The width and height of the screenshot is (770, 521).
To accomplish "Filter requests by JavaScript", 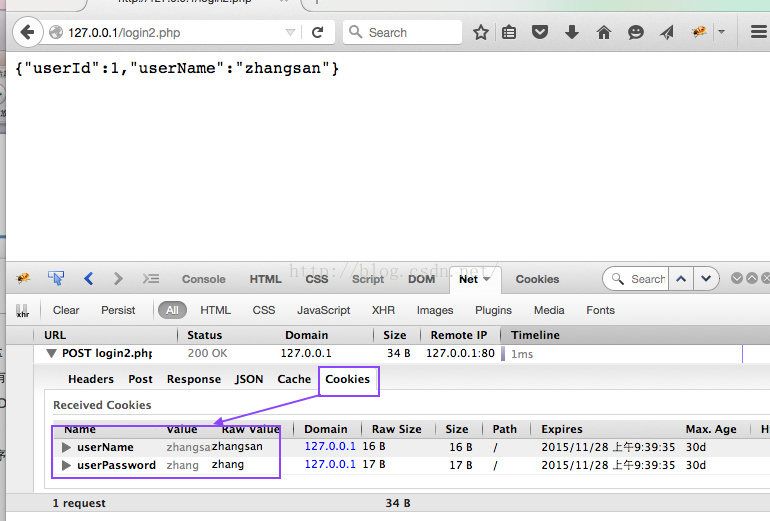I will coord(323,310).
